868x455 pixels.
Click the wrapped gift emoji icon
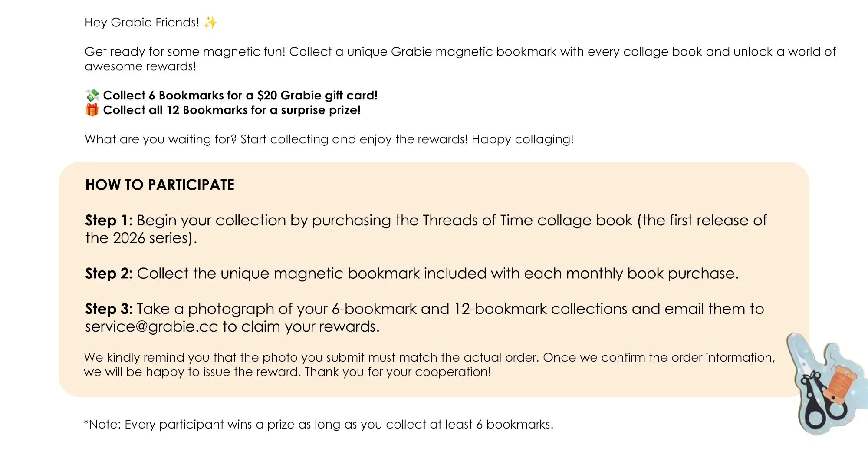pos(92,110)
